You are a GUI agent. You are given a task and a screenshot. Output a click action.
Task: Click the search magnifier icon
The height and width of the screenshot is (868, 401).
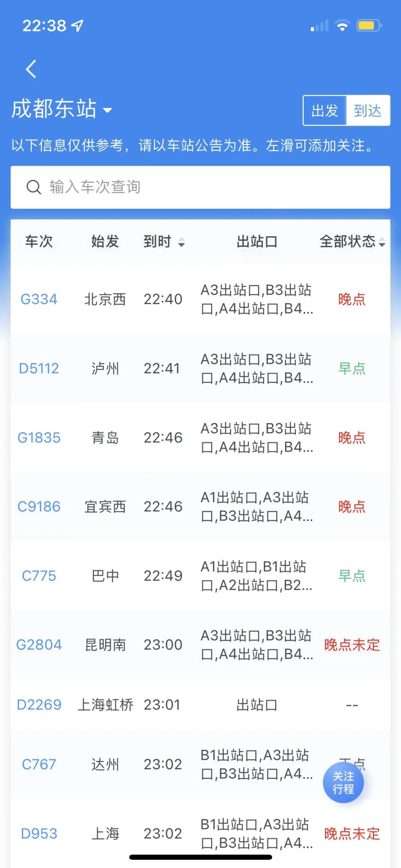33,187
